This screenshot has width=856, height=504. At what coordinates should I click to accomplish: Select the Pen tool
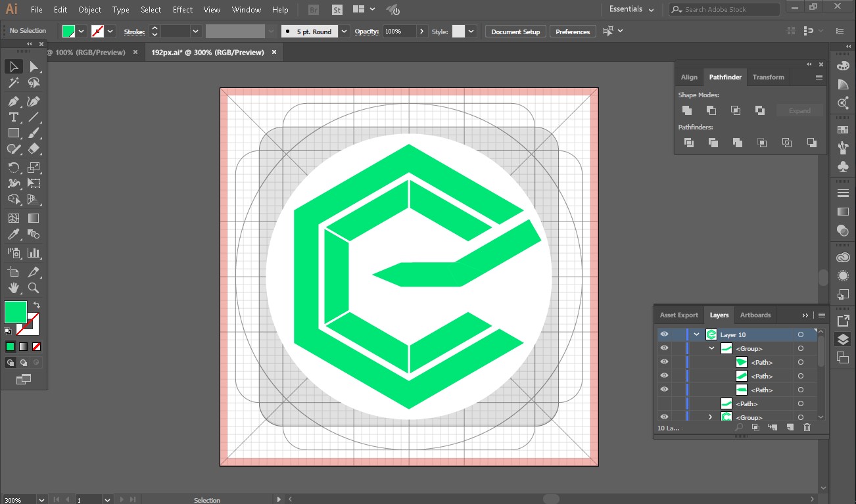click(13, 101)
